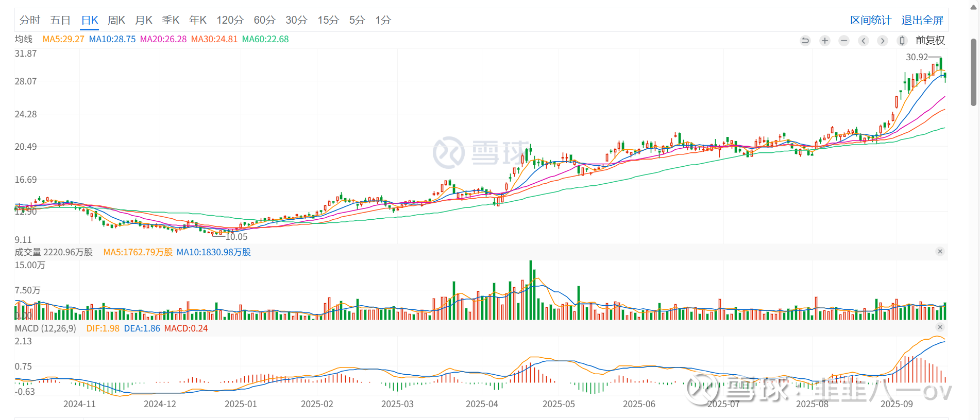
Task: Select the 五日 five-day tab
Action: click(60, 20)
